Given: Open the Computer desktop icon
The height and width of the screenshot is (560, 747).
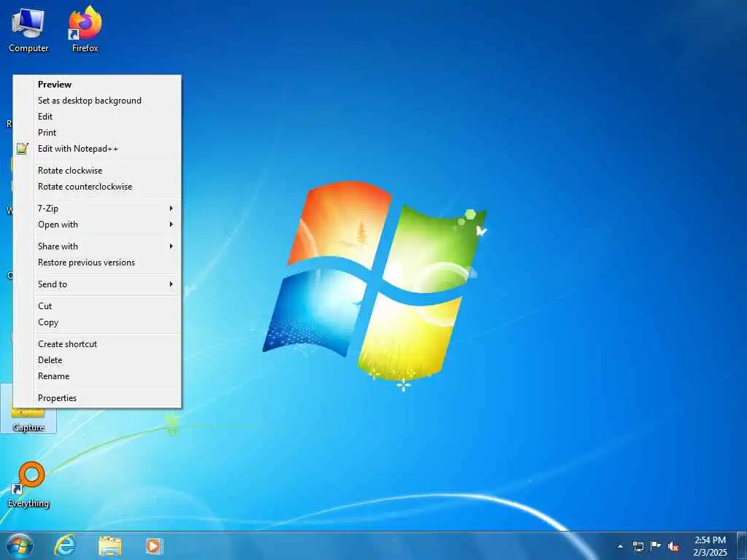Looking at the screenshot, I should coord(28,30).
